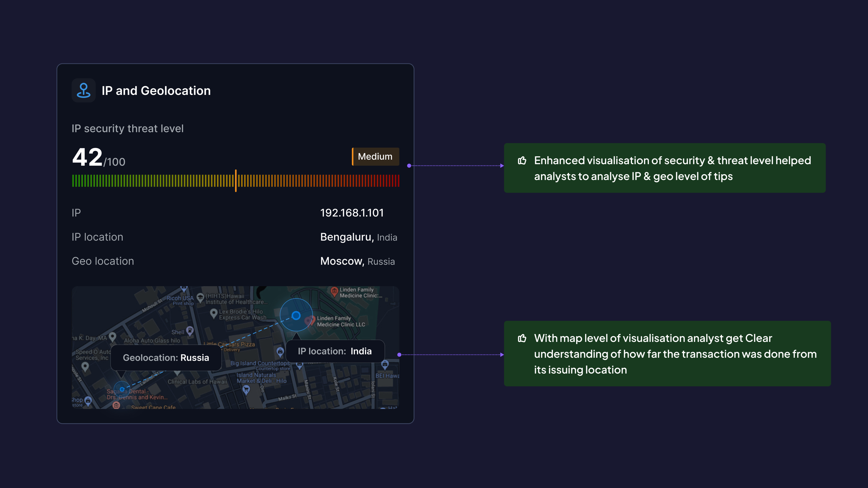Click the Geolocation: Russia tooltip
This screenshot has height=488, width=868.
click(166, 358)
